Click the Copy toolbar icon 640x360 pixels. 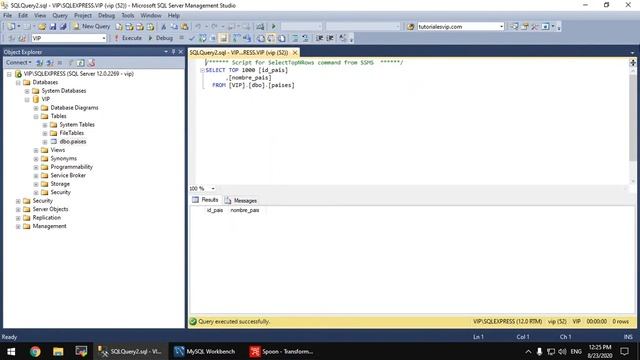[174, 27]
